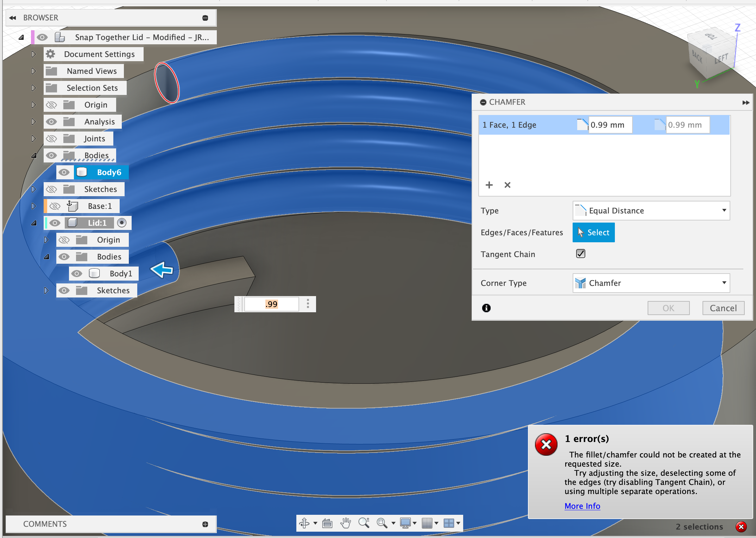This screenshot has width=756, height=538.
Task: Remove the chamfer selection using the X icon
Action: 507,185
